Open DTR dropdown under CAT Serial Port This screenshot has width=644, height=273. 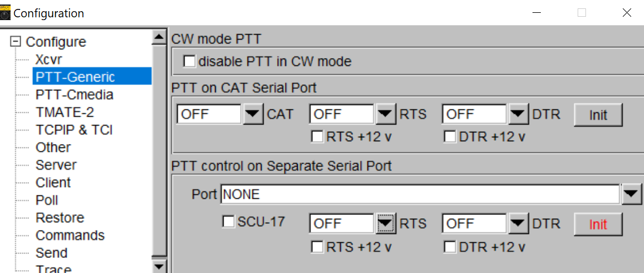point(519,114)
